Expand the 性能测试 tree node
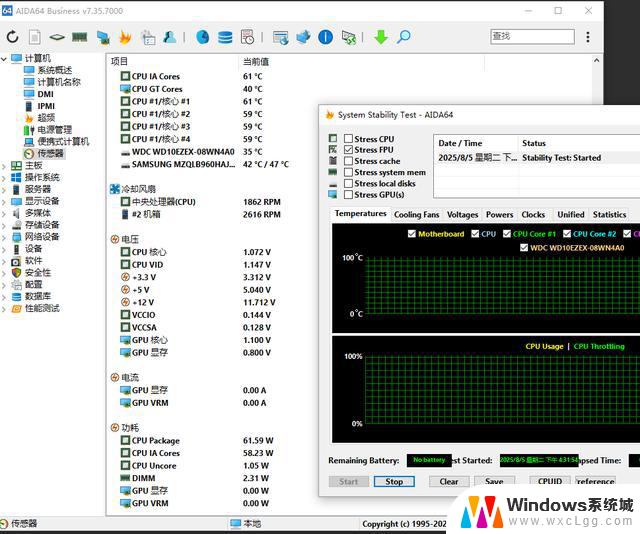 (4, 309)
